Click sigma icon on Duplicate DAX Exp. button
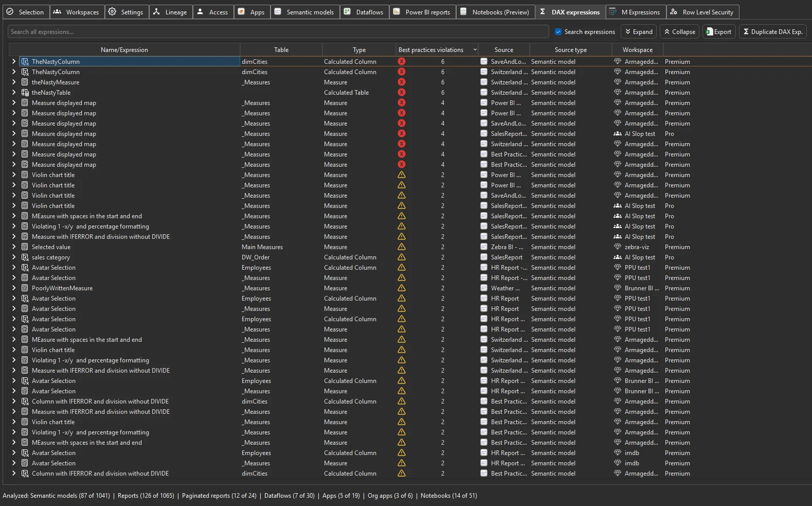This screenshot has width=812, height=506. pos(746,32)
